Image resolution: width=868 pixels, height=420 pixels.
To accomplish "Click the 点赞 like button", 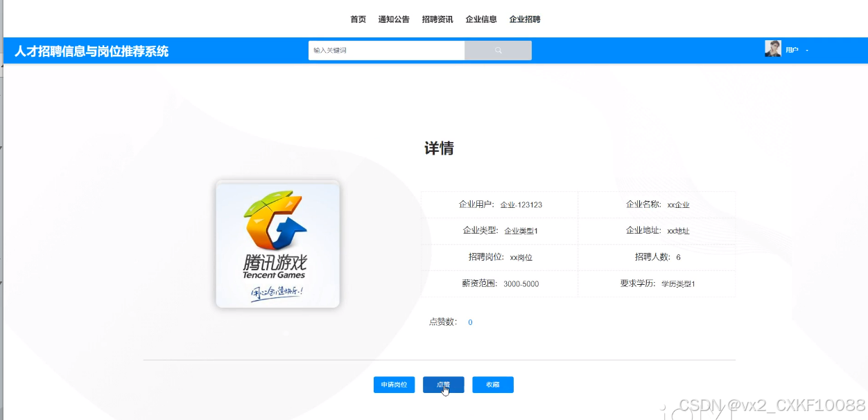I will pyautogui.click(x=443, y=385).
